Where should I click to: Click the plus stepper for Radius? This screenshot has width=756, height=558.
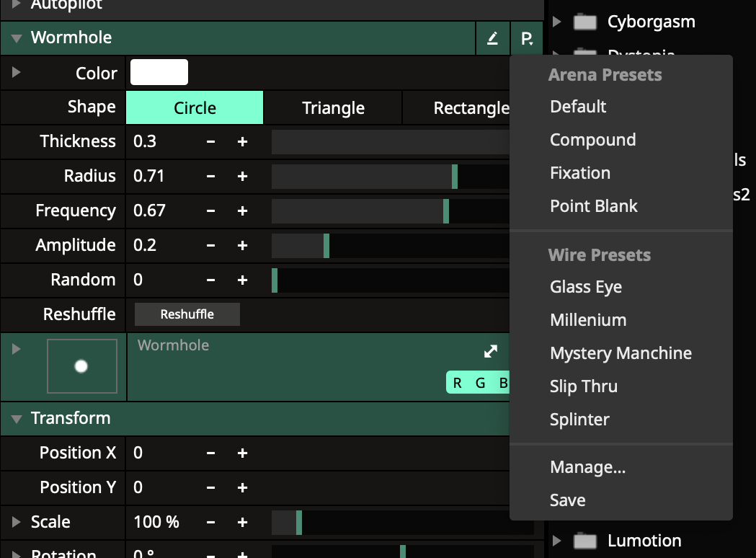[242, 176]
